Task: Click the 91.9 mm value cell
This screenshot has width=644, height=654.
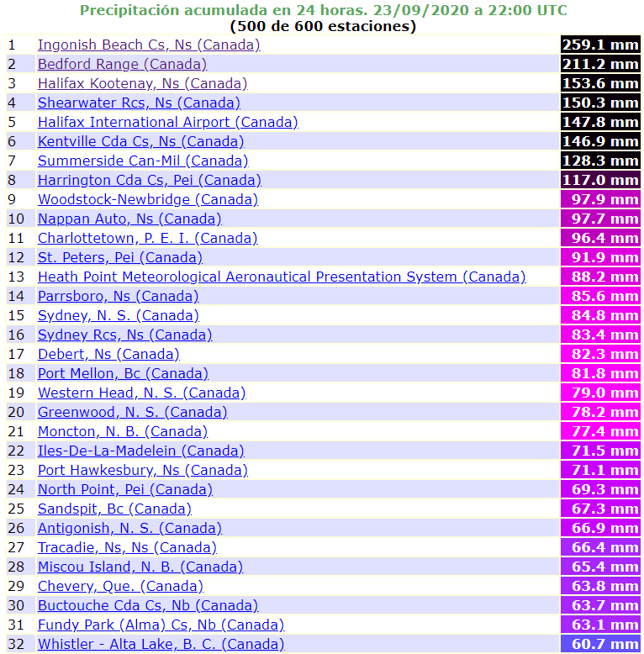Action: (600, 257)
